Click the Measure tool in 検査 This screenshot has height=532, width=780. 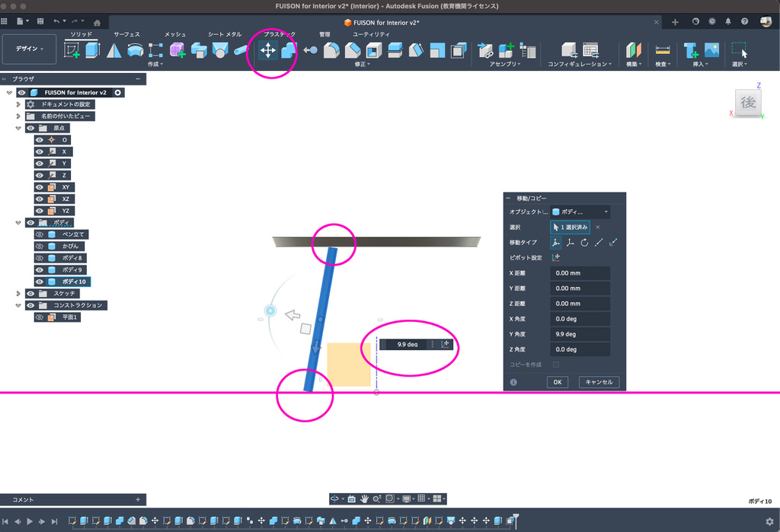coord(662,50)
